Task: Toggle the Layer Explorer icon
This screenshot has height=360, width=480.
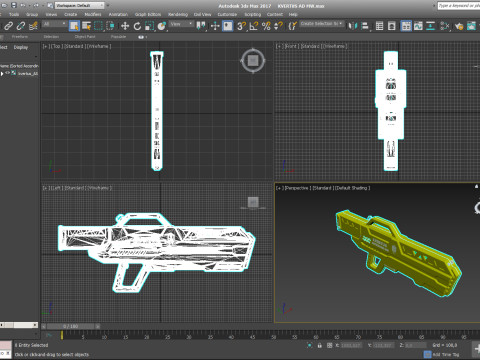Action: [x=391, y=26]
